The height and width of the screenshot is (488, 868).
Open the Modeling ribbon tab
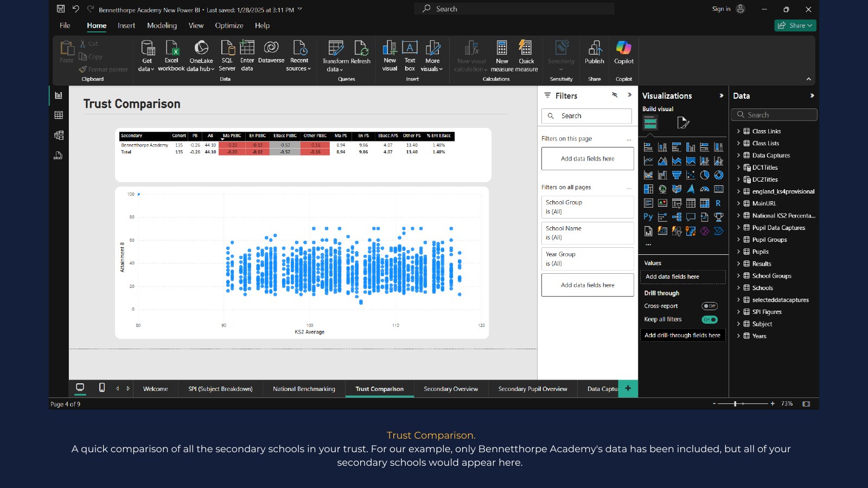[x=162, y=25]
